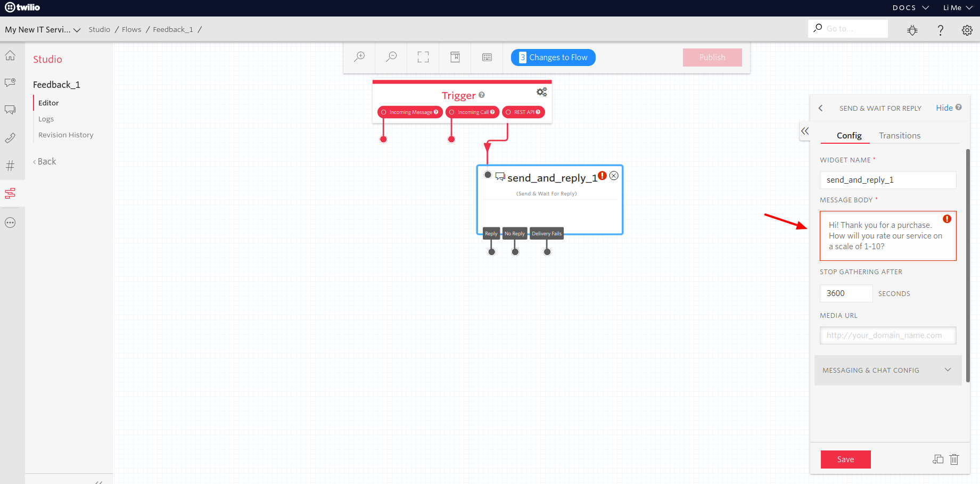
Task: Expand the MESSAGING & CHAT CONFIG section
Action: [887, 370]
